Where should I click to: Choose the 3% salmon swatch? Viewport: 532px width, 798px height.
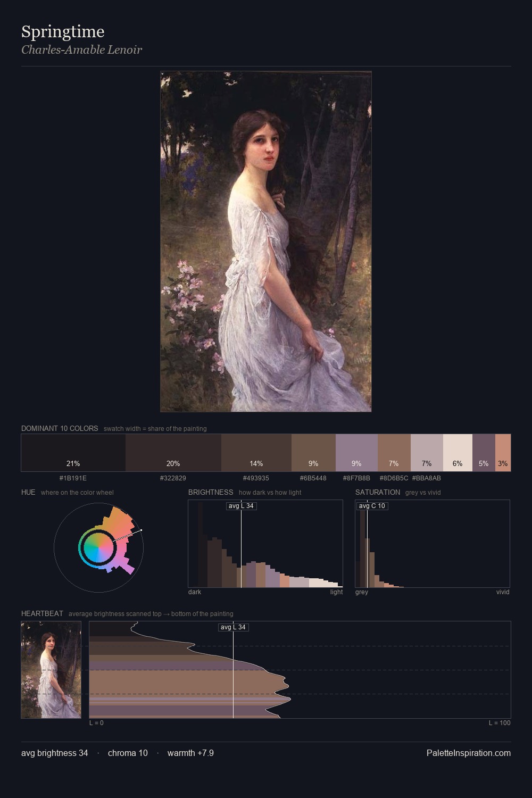pos(503,453)
